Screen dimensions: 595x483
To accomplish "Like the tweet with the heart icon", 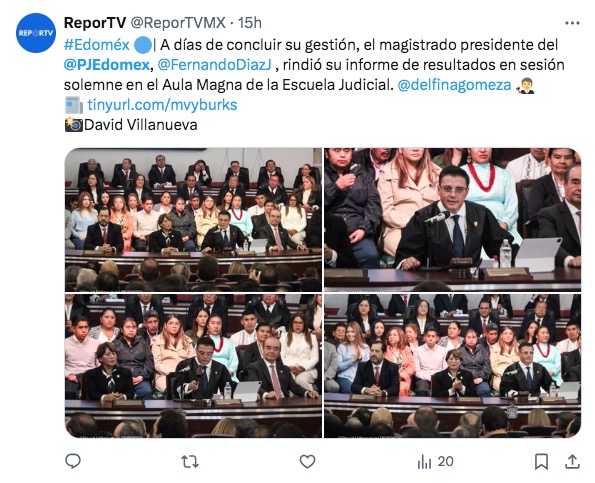I will tap(307, 462).
